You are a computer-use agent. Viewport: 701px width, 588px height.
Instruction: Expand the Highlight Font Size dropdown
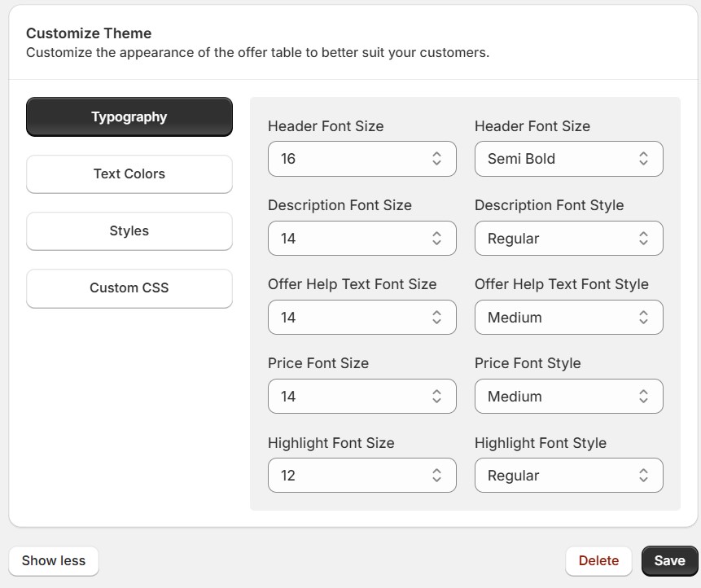click(361, 476)
